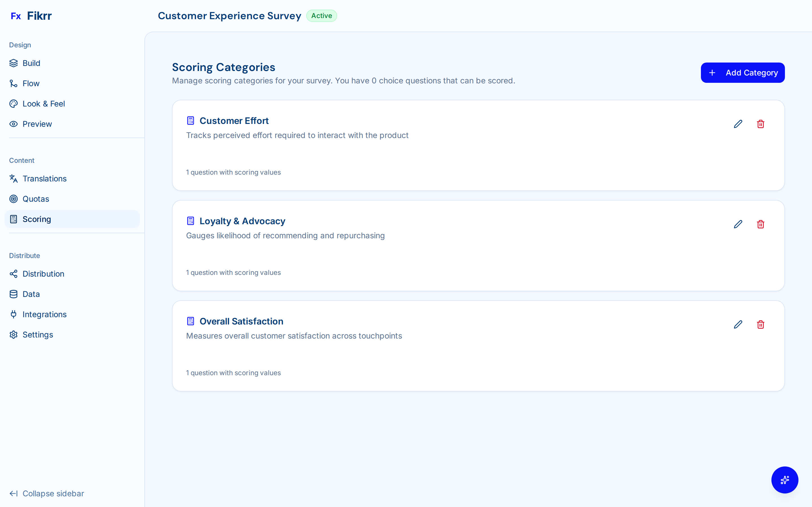The width and height of the screenshot is (812, 507).
Task: Open the Flow section via its icon
Action: coord(14,83)
